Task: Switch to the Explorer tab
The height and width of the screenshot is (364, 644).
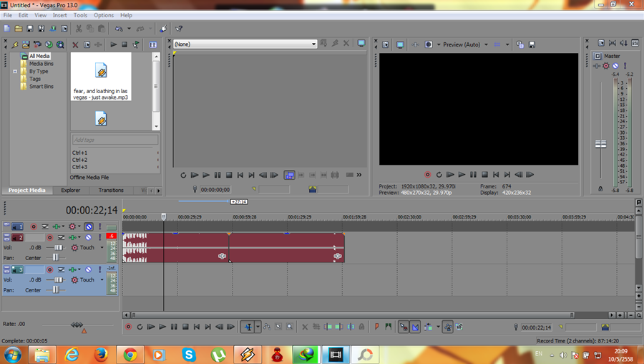Action: [x=71, y=190]
